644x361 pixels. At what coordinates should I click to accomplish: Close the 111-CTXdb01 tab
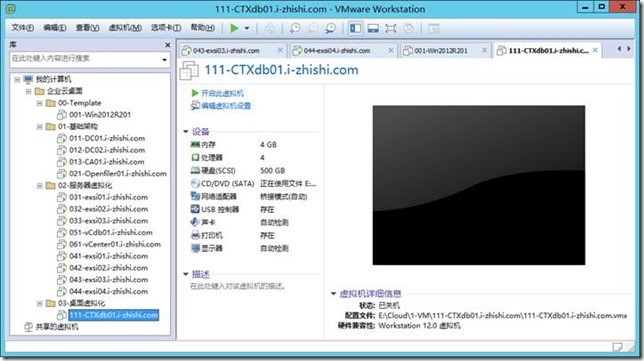[595, 50]
